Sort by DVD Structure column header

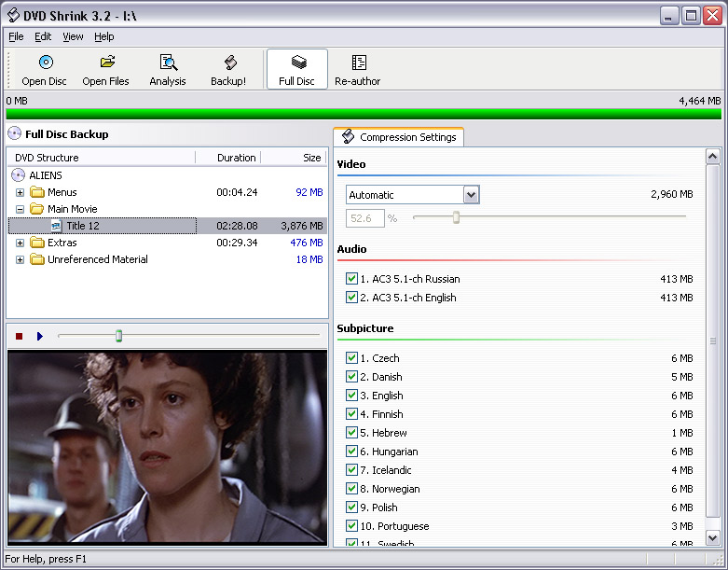point(102,158)
